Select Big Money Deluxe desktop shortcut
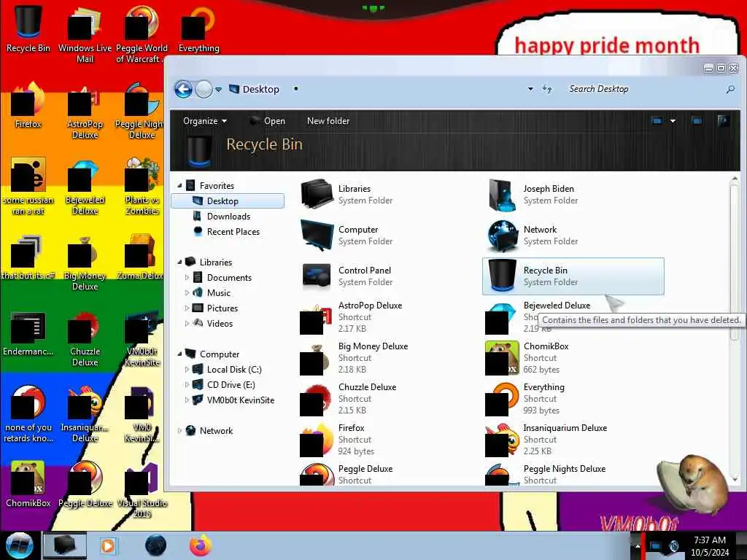The width and height of the screenshot is (747, 560). click(x=85, y=262)
